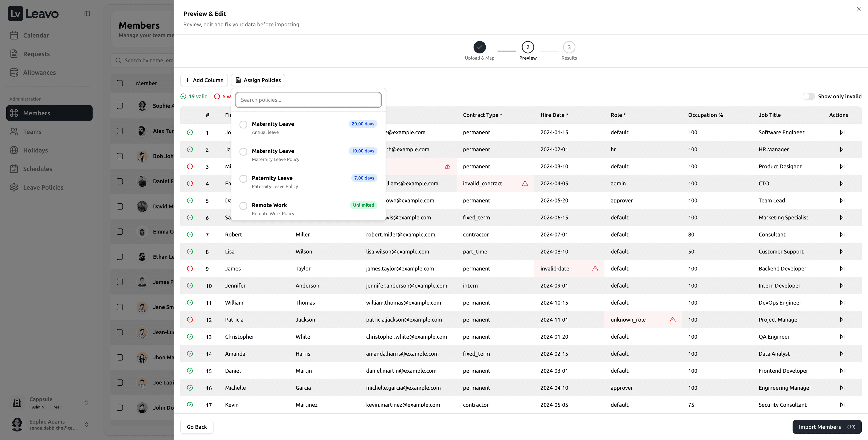Click the Leavo logo icon
The image size is (868, 440).
[16, 14]
